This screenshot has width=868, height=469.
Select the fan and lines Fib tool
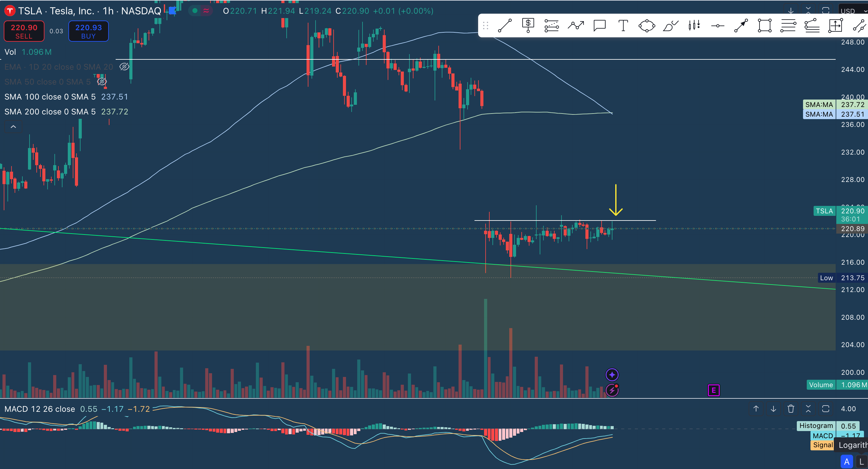coord(812,26)
